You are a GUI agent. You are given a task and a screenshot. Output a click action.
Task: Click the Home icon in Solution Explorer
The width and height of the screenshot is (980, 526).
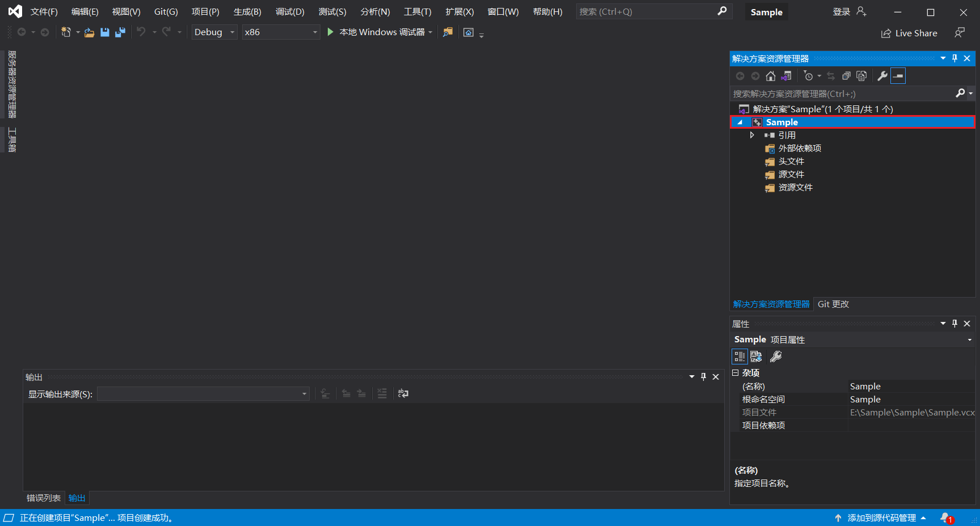(x=770, y=76)
